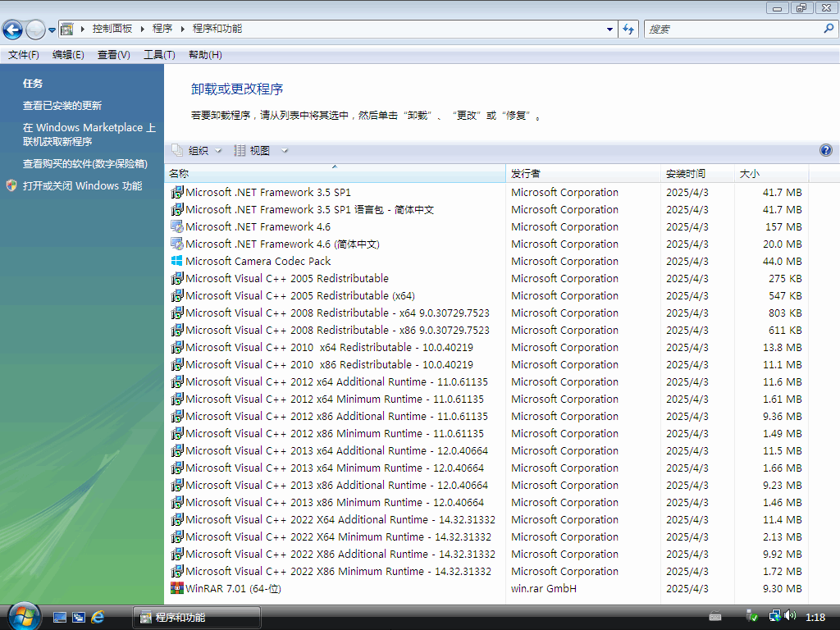The image size is (840, 630).
Task: Expand the address bar history dropdown
Action: pos(609,30)
